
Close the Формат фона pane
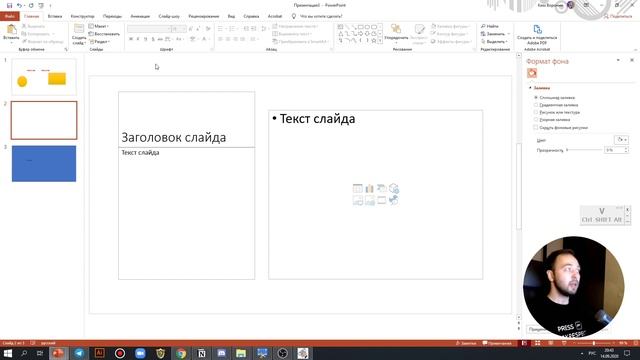point(632,60)
